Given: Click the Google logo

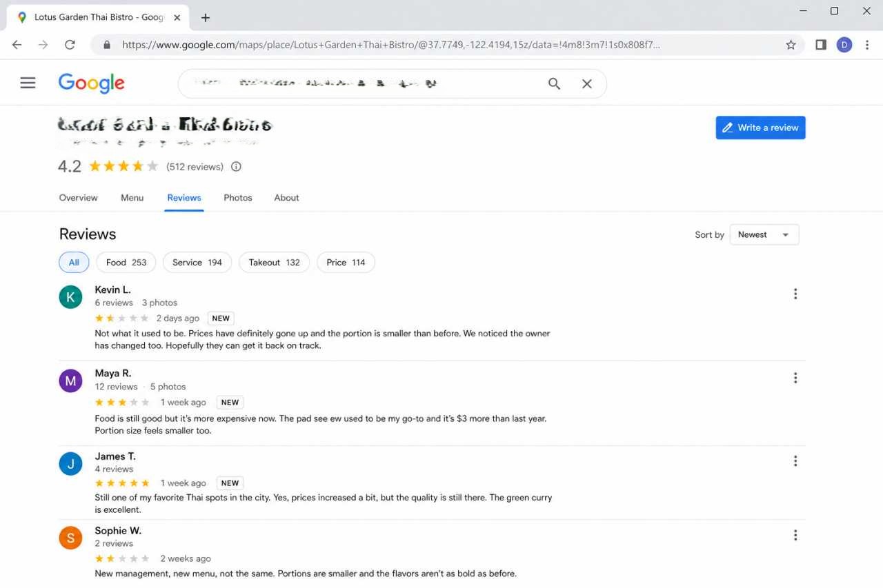Looking at the screenshot, I should (92, 83).
